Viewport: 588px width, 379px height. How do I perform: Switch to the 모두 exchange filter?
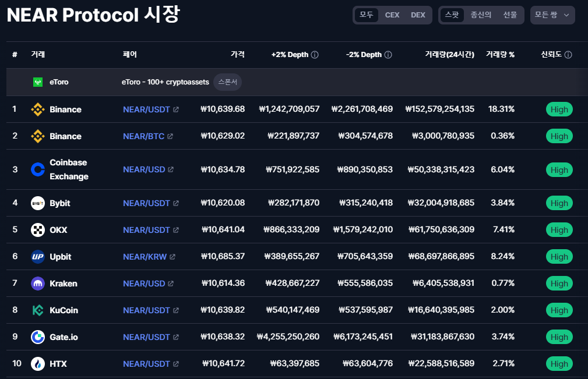click(x=367, y=15)
